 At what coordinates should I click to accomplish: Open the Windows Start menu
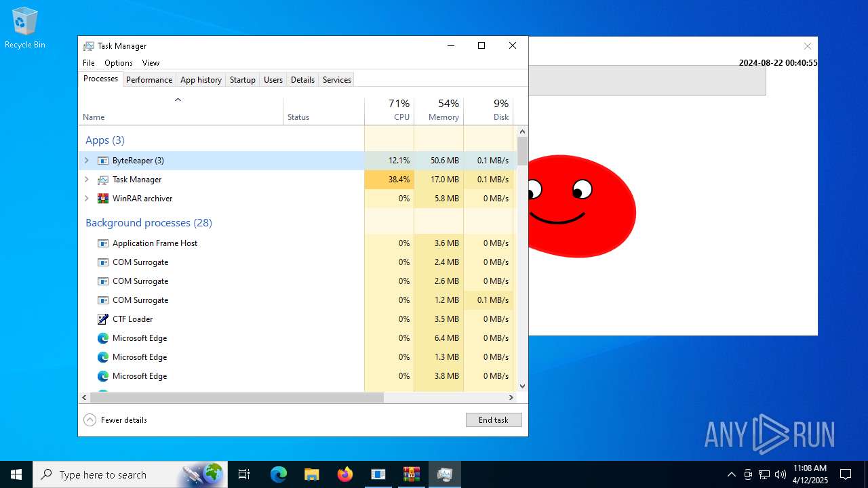[x=16, y=474]
